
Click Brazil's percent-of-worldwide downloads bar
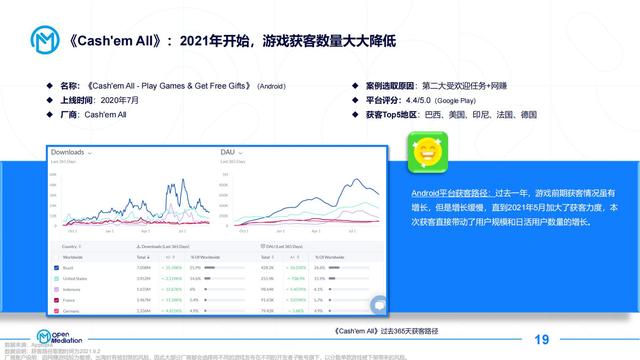coord(209,268)
